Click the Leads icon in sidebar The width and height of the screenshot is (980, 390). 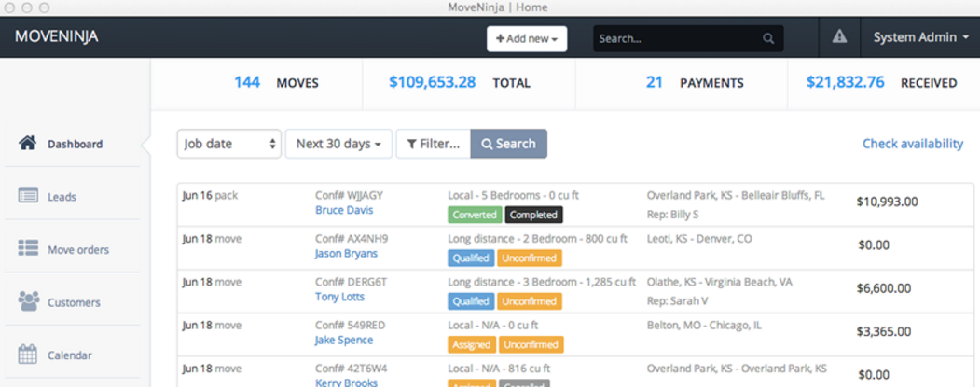[x=28, y=196]
